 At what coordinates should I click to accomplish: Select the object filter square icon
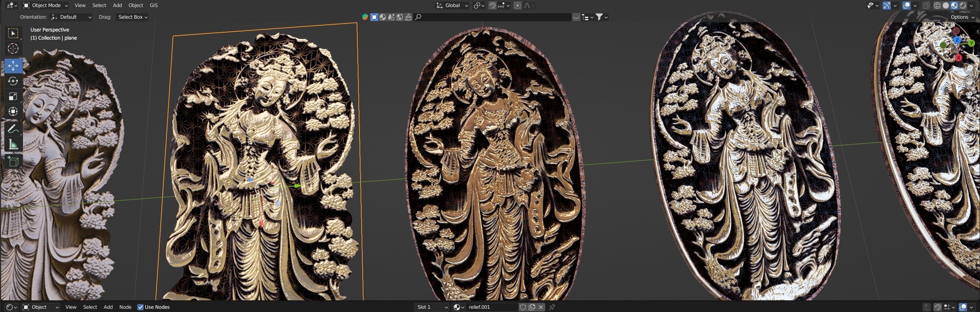pyautogui.click(x=374, y=17)
